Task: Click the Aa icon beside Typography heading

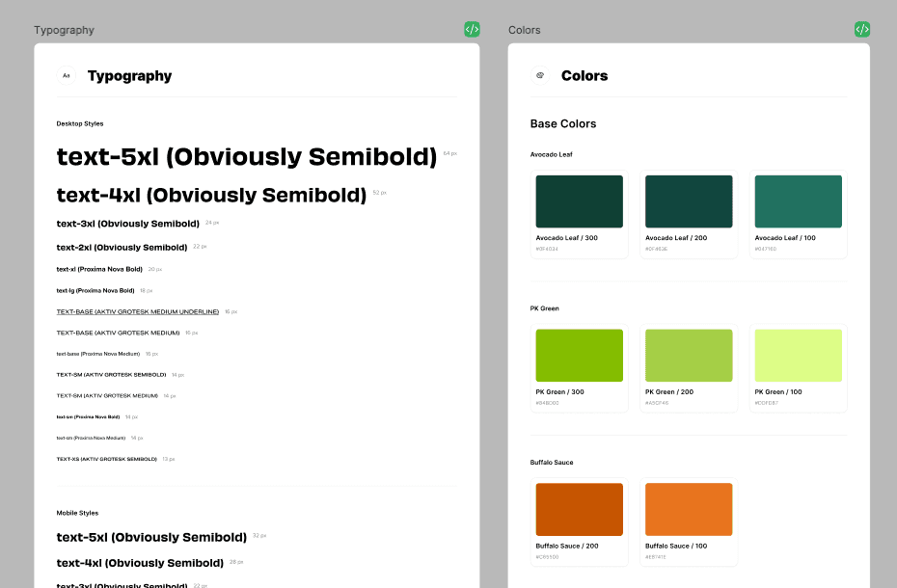Action: click(x=67, y=75)
